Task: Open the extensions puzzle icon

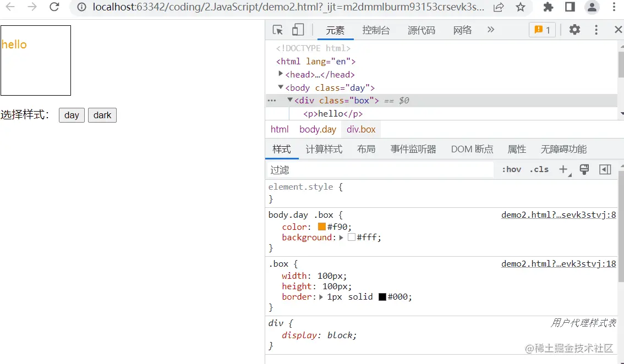Action: coord(549,7)
